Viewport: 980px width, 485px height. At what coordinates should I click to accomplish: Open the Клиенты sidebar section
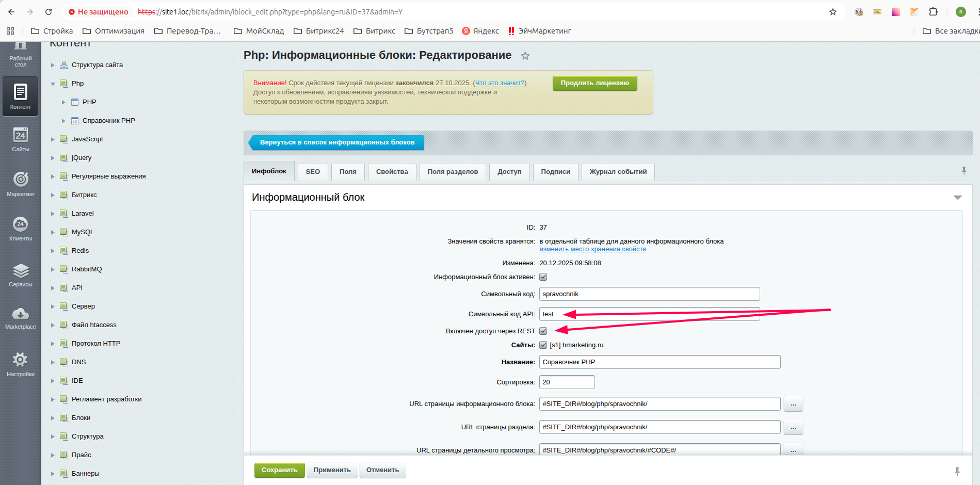tap(20, 228)
